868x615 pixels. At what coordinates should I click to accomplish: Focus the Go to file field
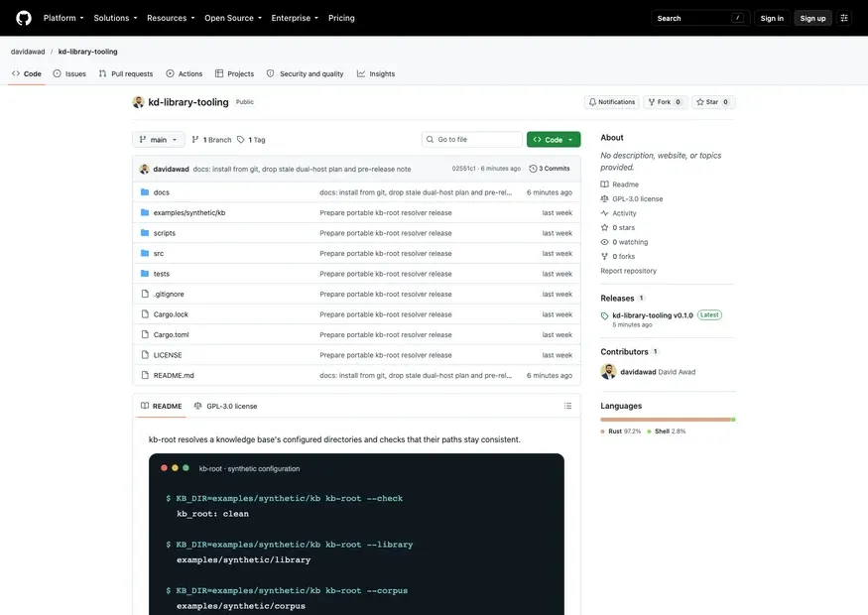coord(471,140)
